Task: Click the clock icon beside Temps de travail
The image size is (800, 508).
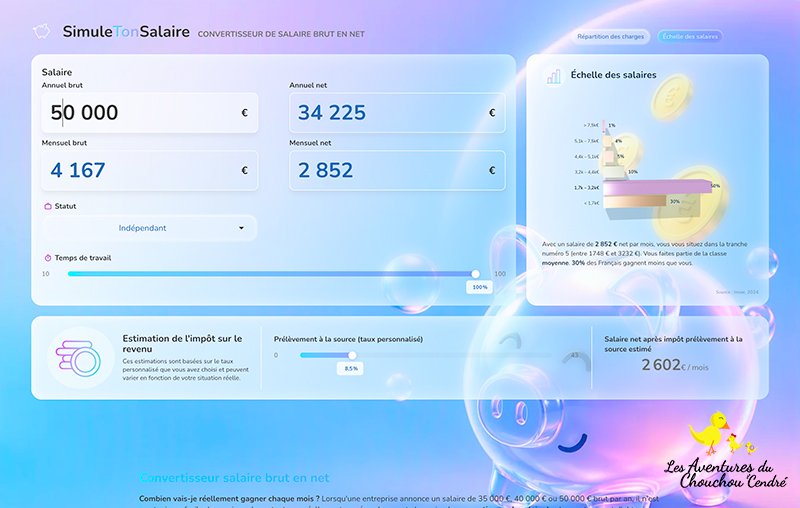Action: pyautogui.click(x=48, y=258)
